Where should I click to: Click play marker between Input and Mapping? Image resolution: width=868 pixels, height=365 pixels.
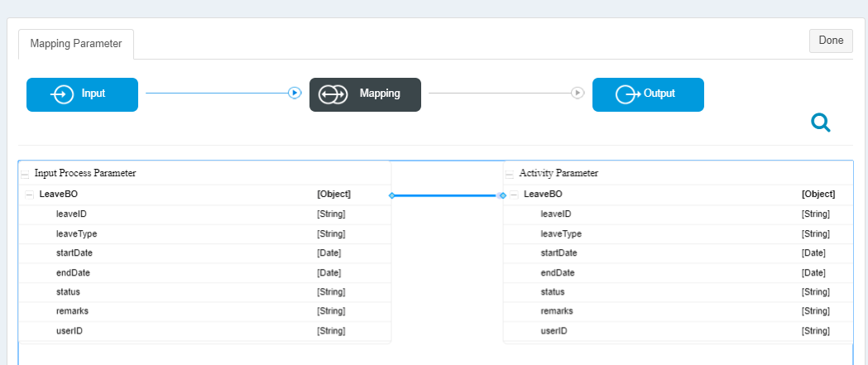[x=295, y=93]
